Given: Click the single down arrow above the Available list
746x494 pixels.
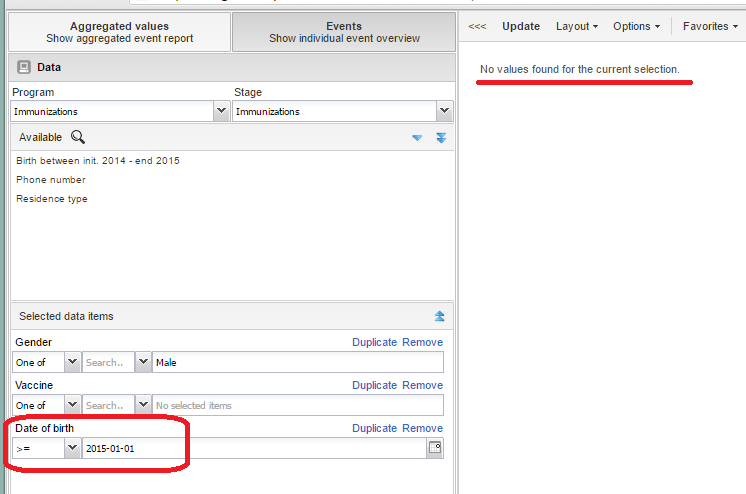Looking at the screenshot, I should pyautogui.click(x=417, y=138).
